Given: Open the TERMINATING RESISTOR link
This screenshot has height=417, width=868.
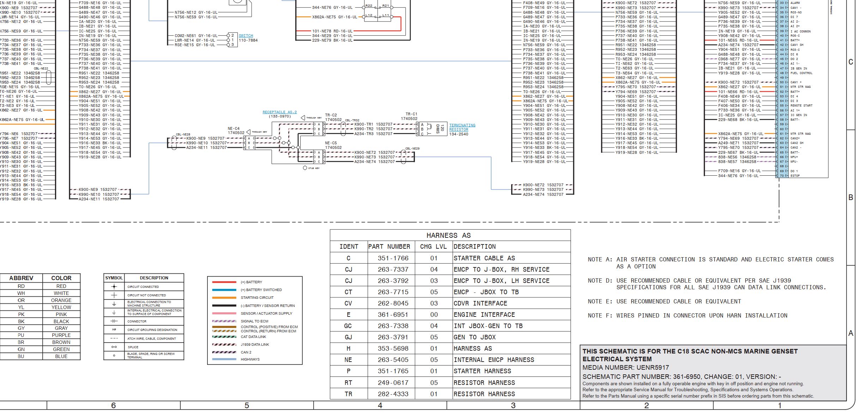Looking at the screenshot, I should click(x=462, y=127).
